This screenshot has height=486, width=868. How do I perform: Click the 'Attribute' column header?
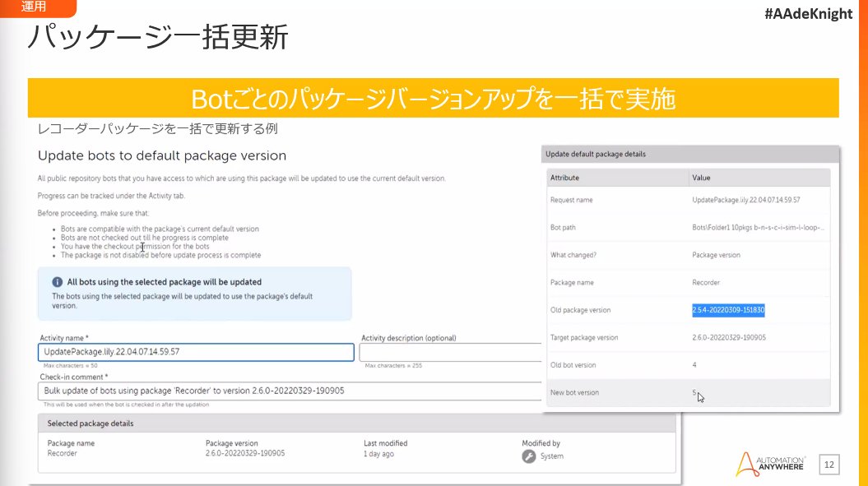564,178
